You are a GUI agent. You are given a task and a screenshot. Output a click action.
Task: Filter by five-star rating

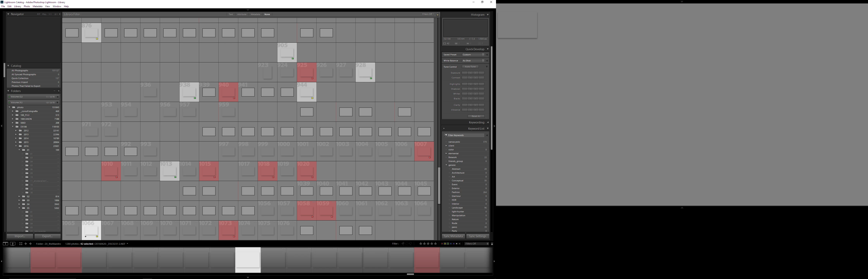click(x=435, y=244)
